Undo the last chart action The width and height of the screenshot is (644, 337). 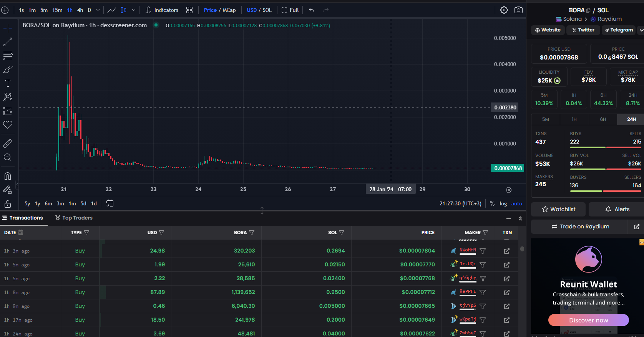tap(312, 10)
